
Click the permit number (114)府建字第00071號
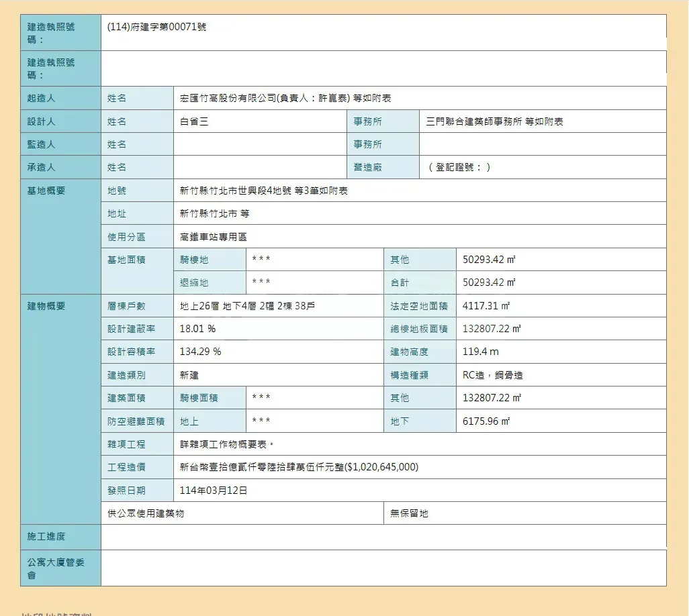(x=156, y=28)
